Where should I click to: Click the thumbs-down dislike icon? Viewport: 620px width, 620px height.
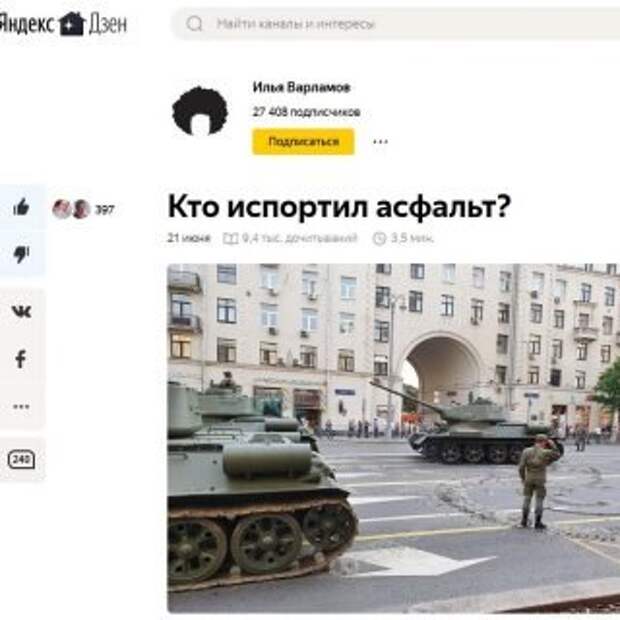click(x=21, y=254)
